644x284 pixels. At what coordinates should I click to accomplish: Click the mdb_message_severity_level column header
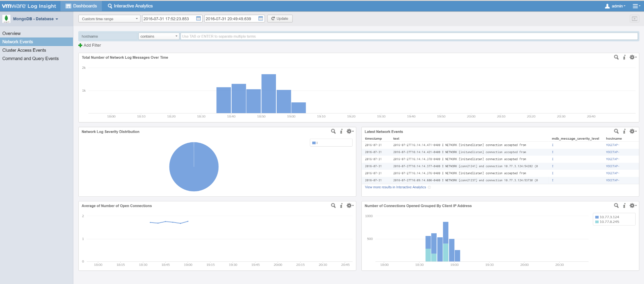[x=575, y=139]
